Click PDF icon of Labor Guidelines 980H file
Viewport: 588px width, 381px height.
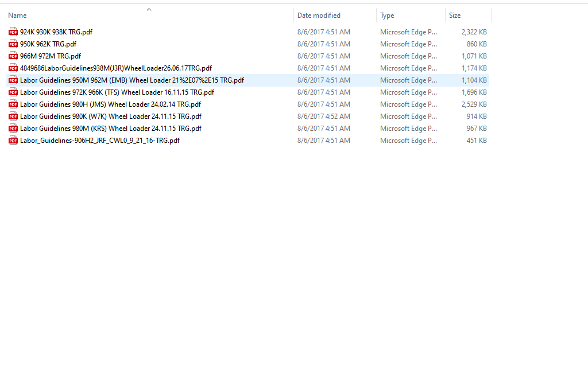tap(13, 104)
